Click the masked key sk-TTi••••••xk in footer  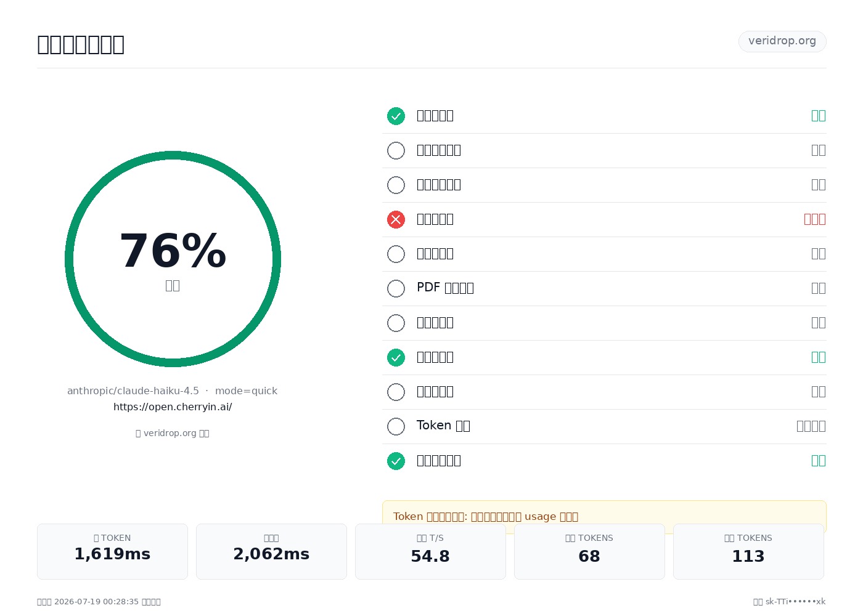[795, 602]
